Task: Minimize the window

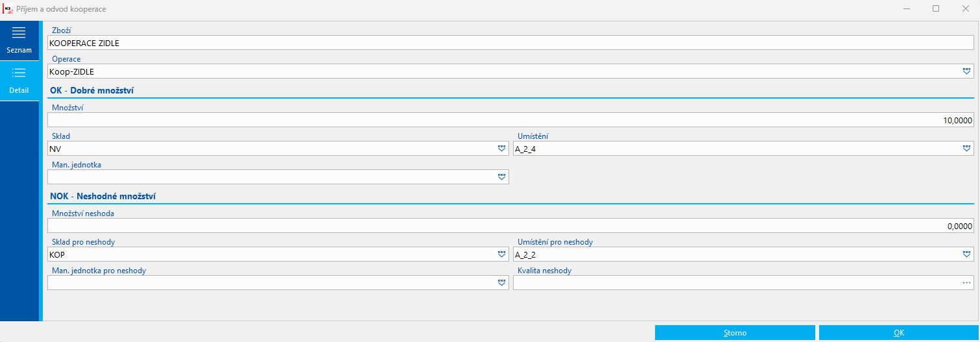Action: (x=906, y=9)
